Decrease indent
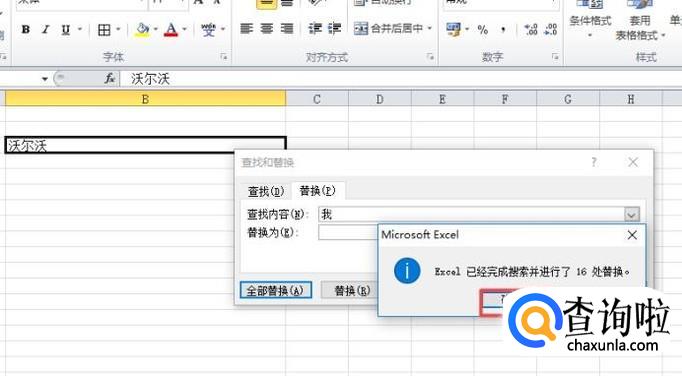 (315, 29)
